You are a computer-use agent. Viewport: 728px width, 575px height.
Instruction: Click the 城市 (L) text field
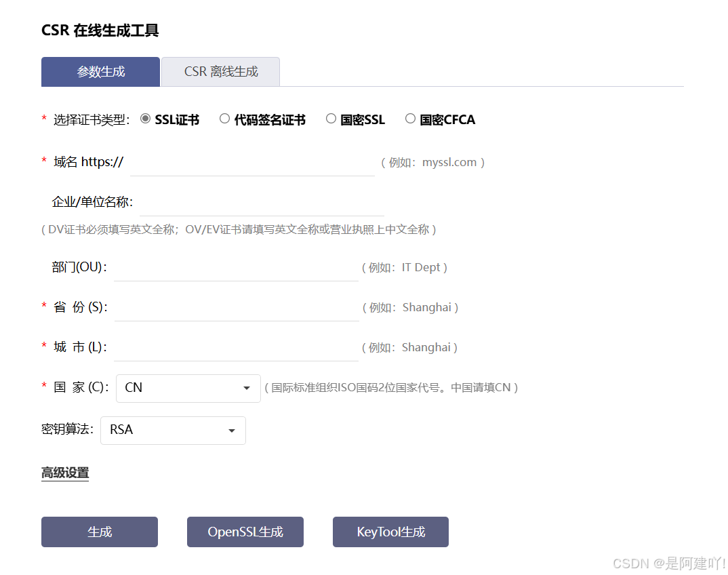236,348
